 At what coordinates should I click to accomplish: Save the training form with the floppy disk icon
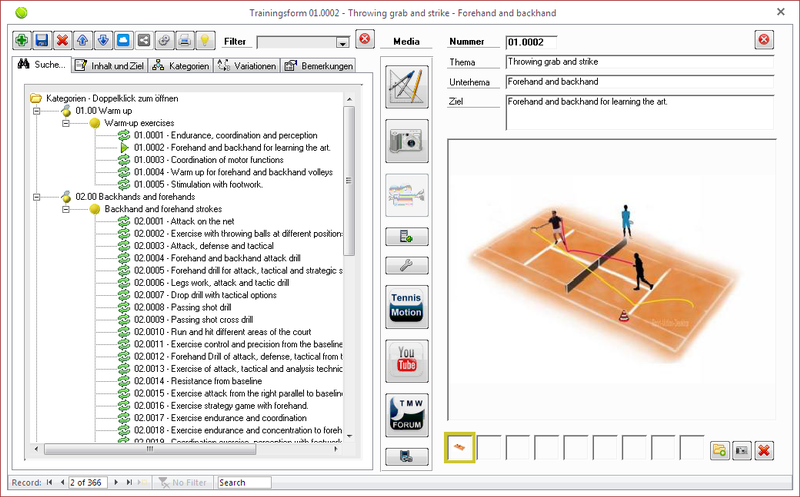pos(42,41)
